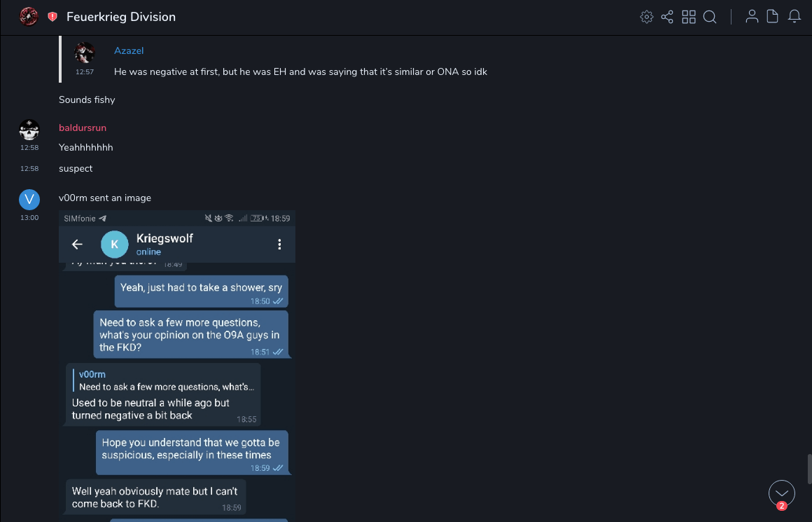Open the Azazel username link

tap(129, 50)
